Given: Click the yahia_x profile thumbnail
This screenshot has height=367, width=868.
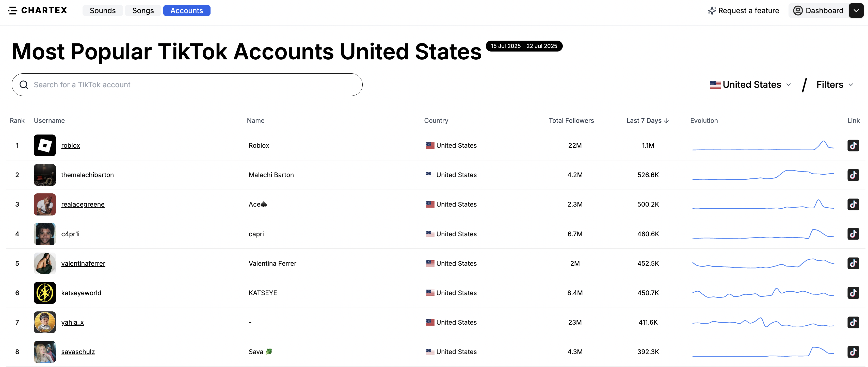Looking at the screenshot, I should click(x=44, y=322).
